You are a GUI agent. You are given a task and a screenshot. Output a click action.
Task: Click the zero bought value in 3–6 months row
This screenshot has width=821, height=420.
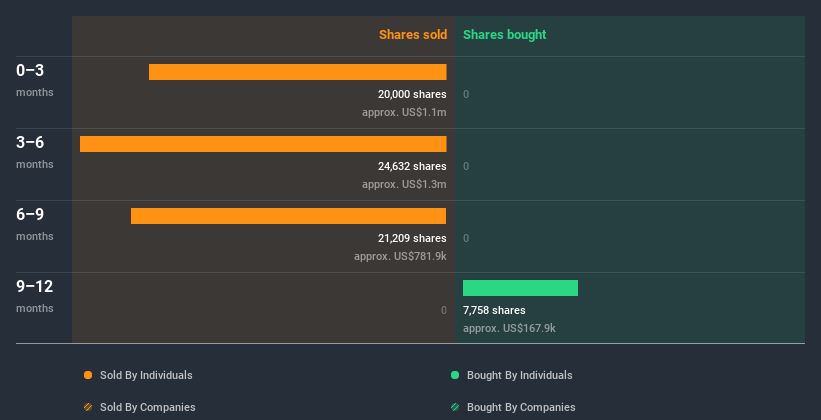click(466, 167)
